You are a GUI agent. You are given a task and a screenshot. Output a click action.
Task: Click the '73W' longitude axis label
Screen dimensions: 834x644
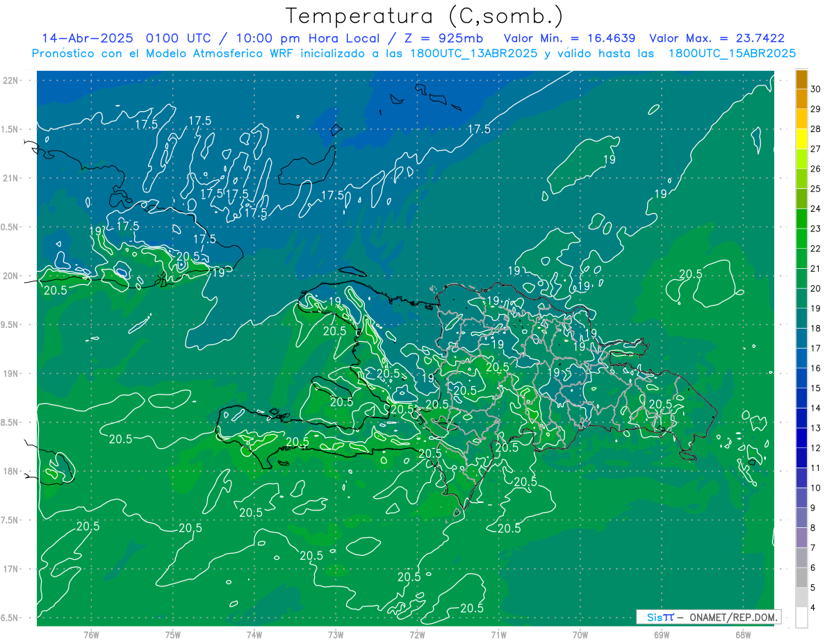pyautogui.click(x=336, y=635)
